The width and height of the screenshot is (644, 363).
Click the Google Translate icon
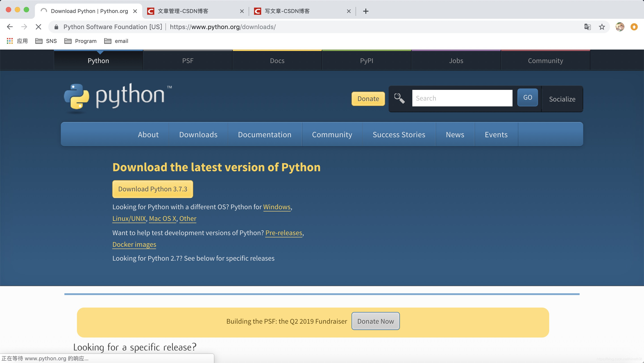click(x=587, y=27)
